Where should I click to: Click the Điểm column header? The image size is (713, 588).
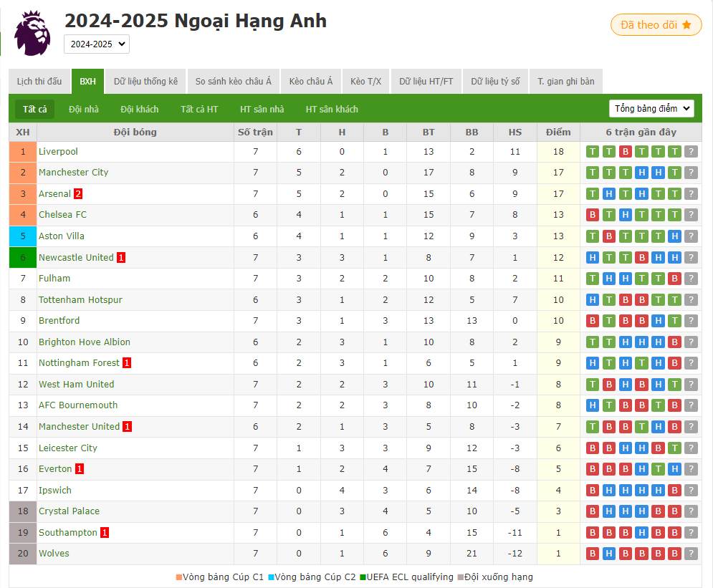(558, 132)
